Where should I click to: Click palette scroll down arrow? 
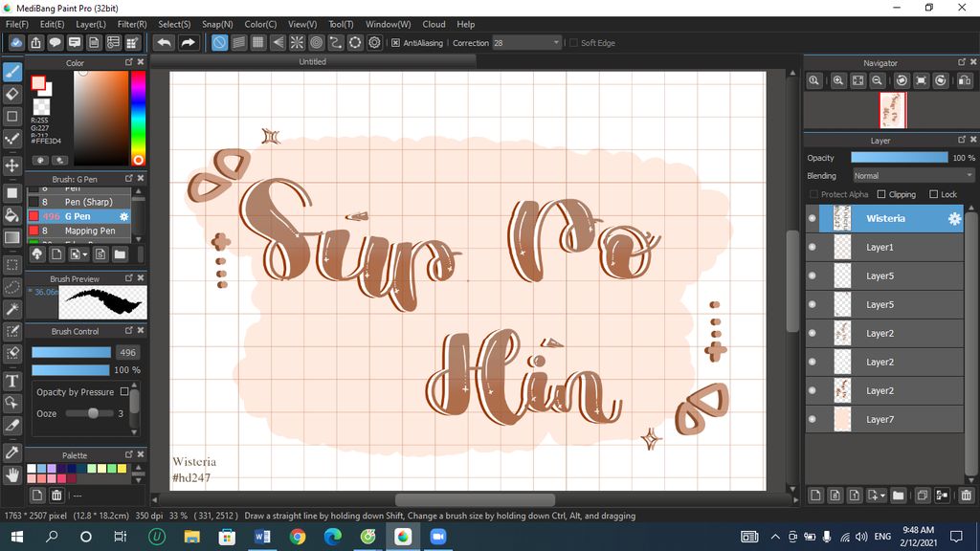click(138, 480)
